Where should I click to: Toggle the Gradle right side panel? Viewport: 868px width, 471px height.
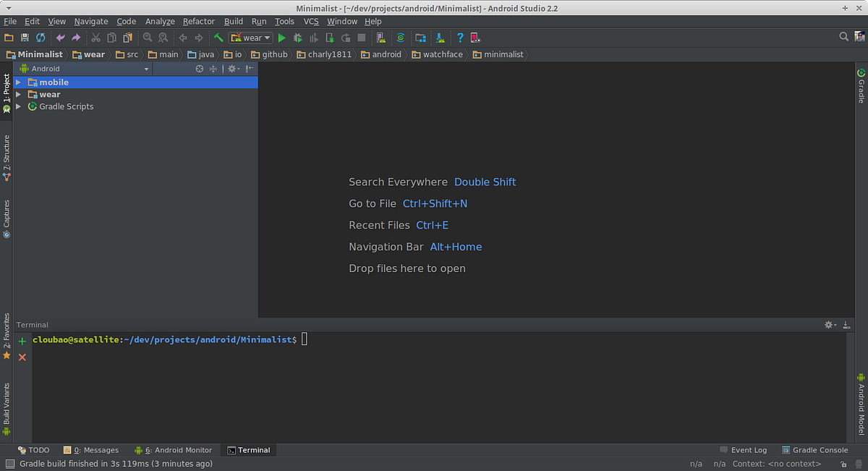click(861, 85)
